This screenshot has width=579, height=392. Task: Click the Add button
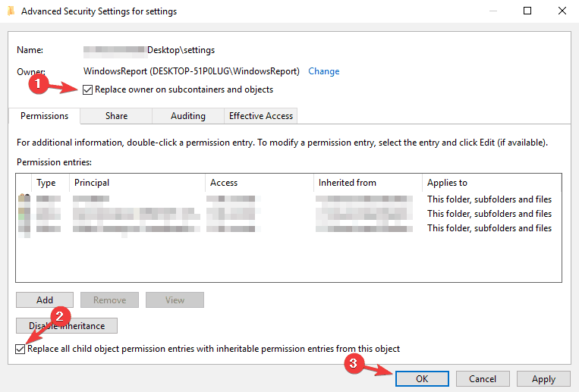pos(45,299)
